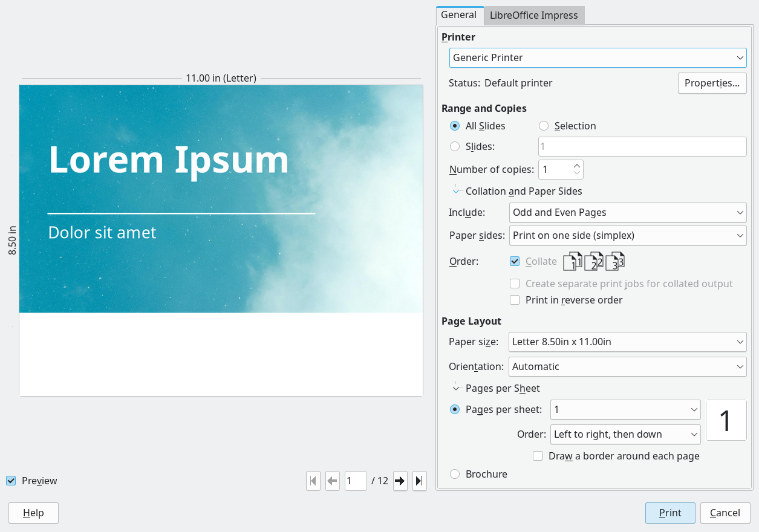Click the last collate pages icon
Viewport: 759px width, 532px height.
615,261
